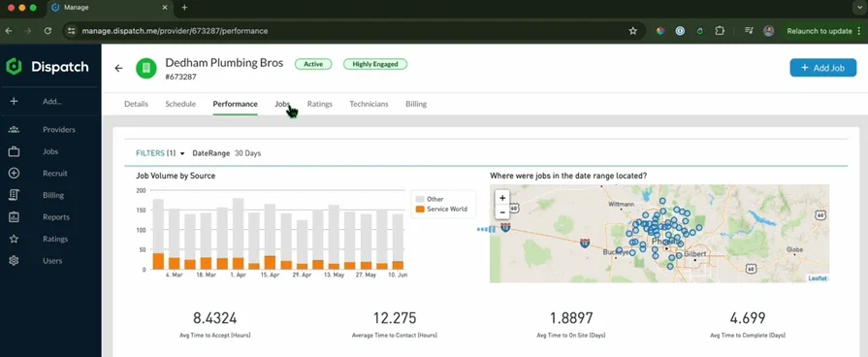
Task: Click the 1.8897 Avg Time to On Site value
Action: tap(571, 318)
